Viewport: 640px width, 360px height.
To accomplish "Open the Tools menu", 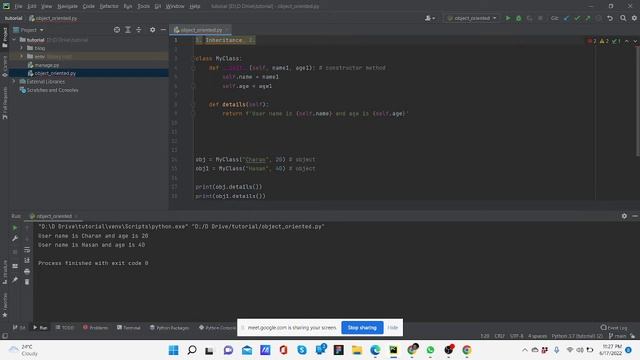I will [x=143, y=6].
